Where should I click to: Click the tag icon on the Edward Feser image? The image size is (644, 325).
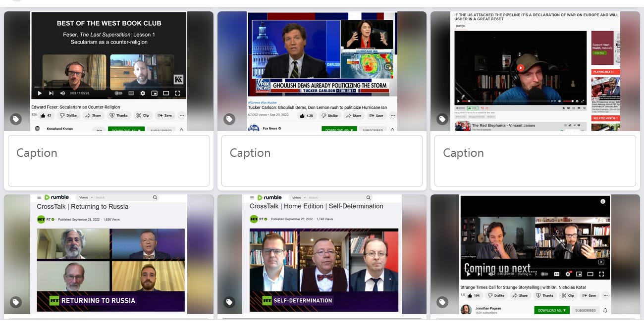point(16,119)
